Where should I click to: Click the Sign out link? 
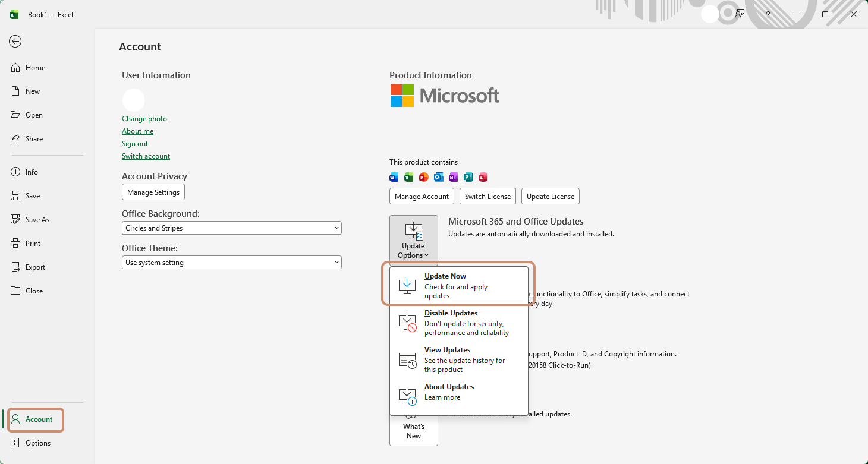pos(135,144)
